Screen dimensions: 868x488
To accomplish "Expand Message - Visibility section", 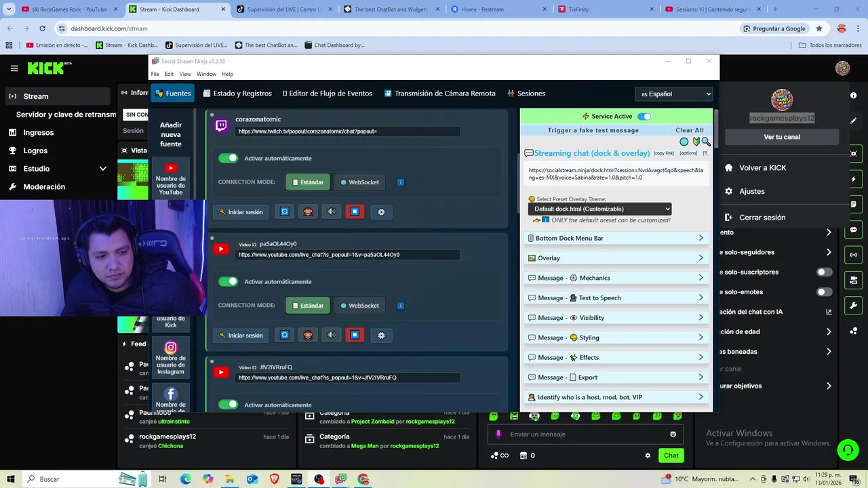I will pyautogui.click(x=616, y=318).
